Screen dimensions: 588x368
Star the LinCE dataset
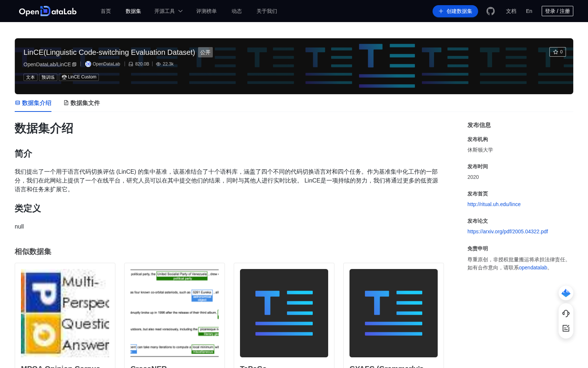pyautogui.click(x=557, y=52)
